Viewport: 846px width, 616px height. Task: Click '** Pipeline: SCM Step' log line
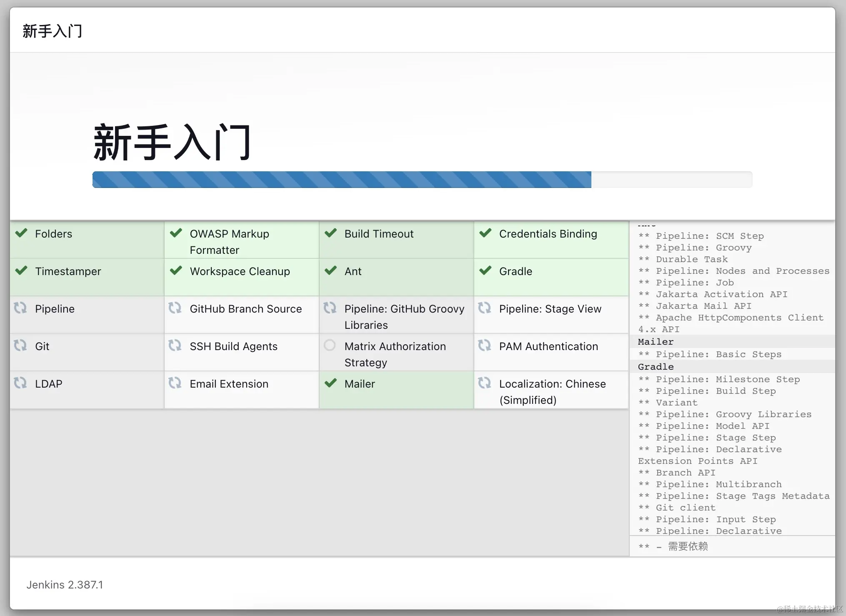point(701,236)
